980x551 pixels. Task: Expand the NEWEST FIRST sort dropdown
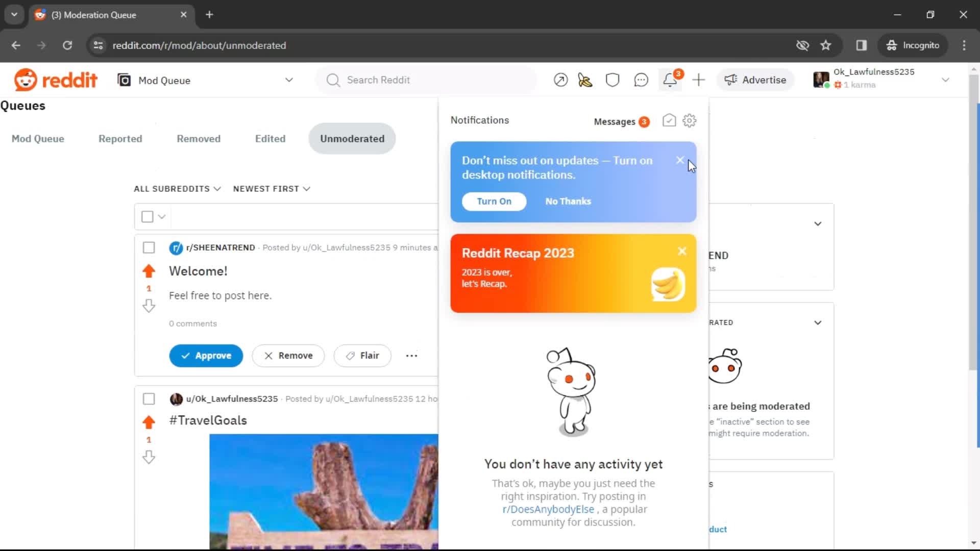pyautogui.click(x=271, y=188)
